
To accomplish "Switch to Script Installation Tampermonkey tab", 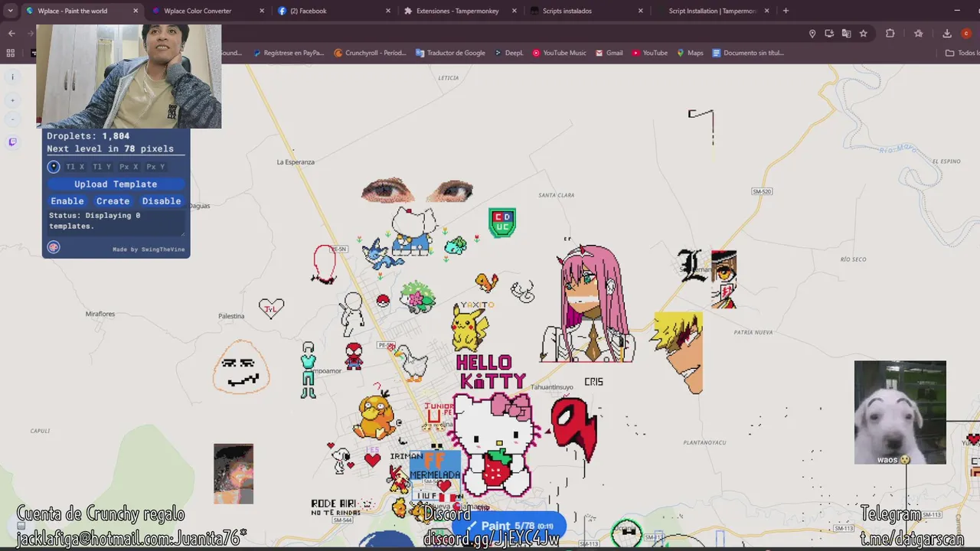I will [712, 11].
